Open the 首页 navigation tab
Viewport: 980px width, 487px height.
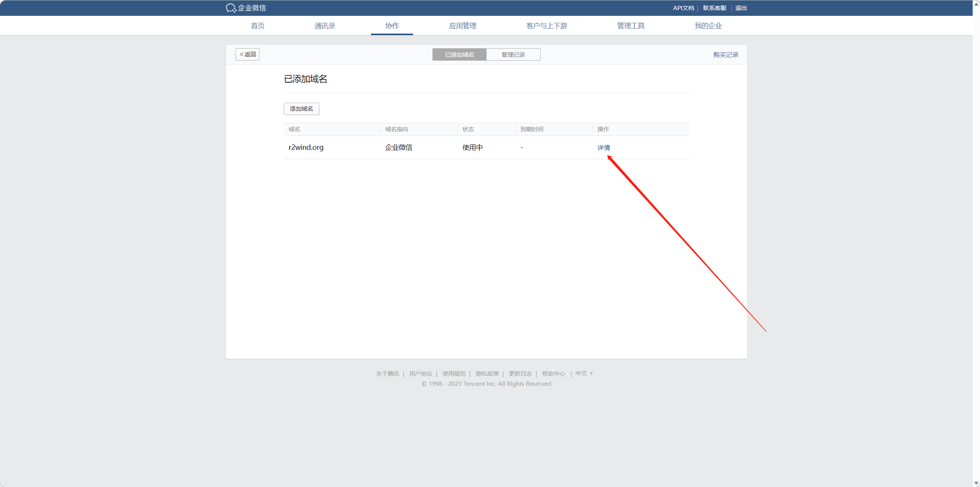(x=258, y=26)
